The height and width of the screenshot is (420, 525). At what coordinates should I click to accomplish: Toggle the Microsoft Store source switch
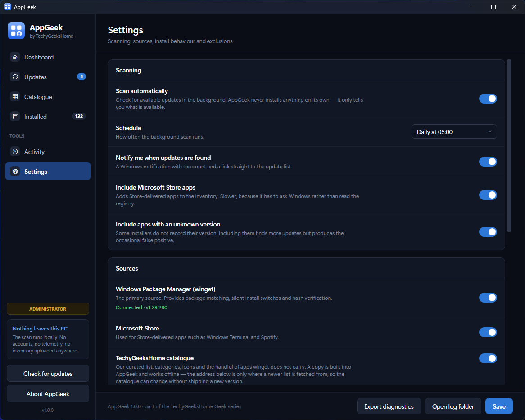(488, 332)
